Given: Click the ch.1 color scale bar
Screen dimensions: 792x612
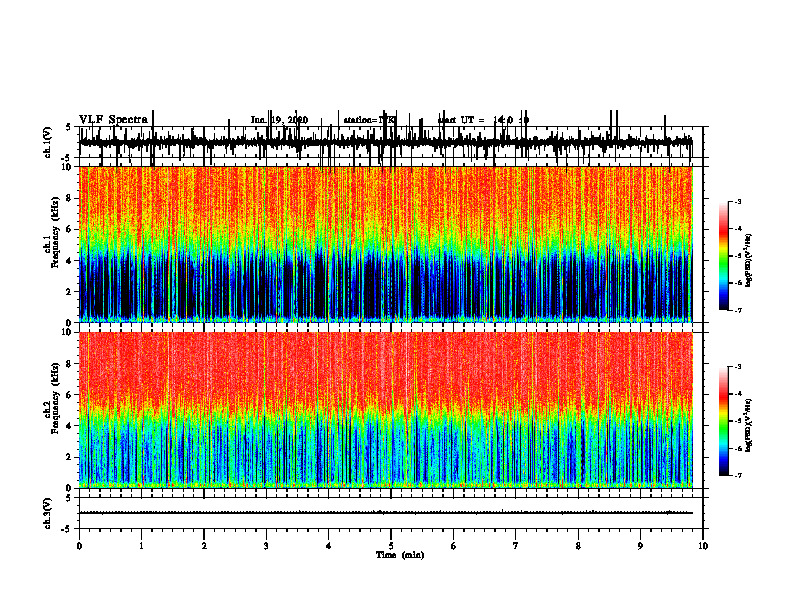Looking at the screenshot, I should point(724,256).
